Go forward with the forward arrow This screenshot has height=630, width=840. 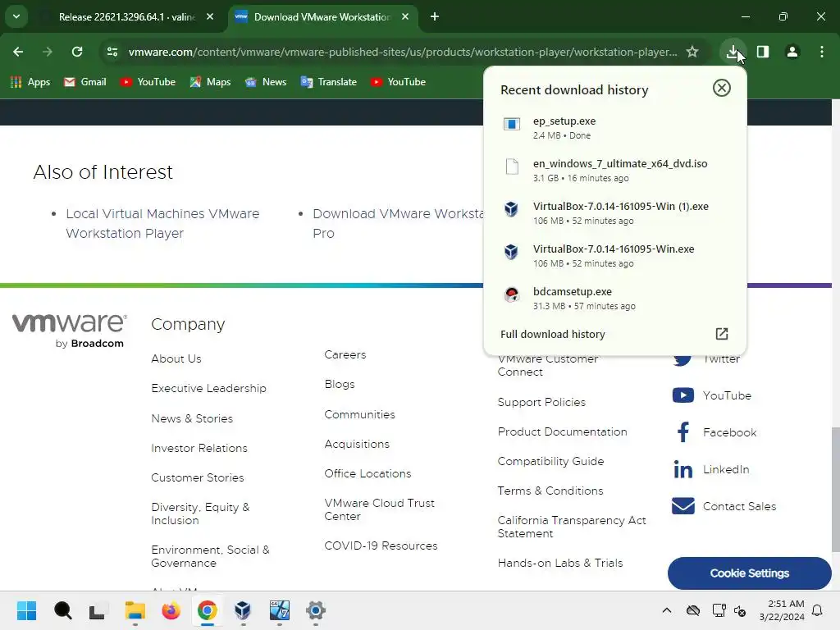point(48,52)
